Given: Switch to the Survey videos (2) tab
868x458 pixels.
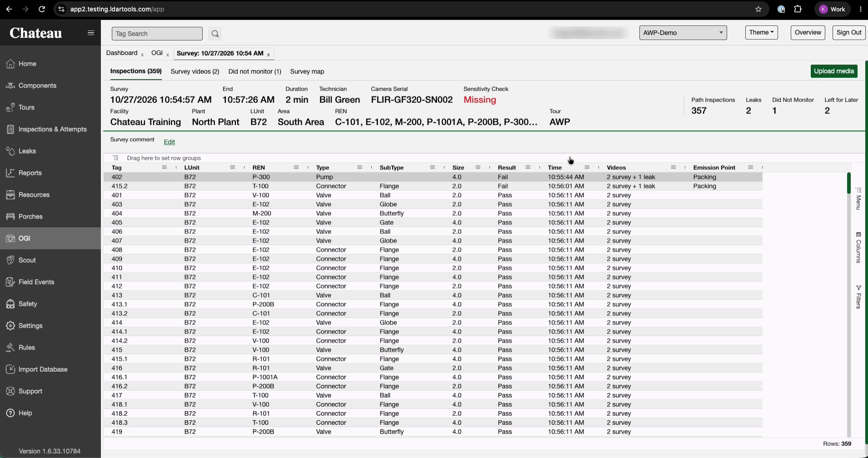Looking at the screenshot, I should (195, 71).
